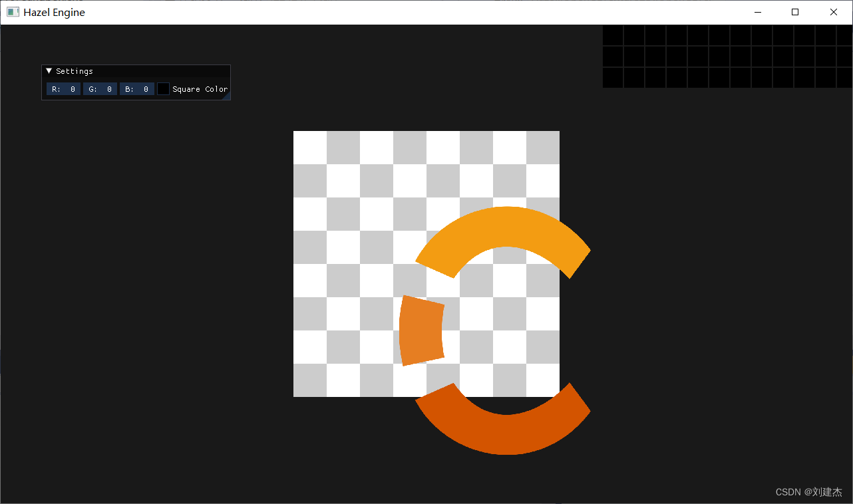The image size is (853, 504).
Task: Click the G color value field
Action: pyautogui.click(x=100, y=89)
